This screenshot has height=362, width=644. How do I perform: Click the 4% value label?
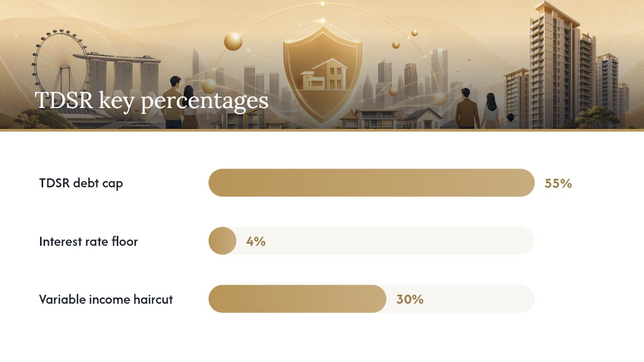coord(256,242)
